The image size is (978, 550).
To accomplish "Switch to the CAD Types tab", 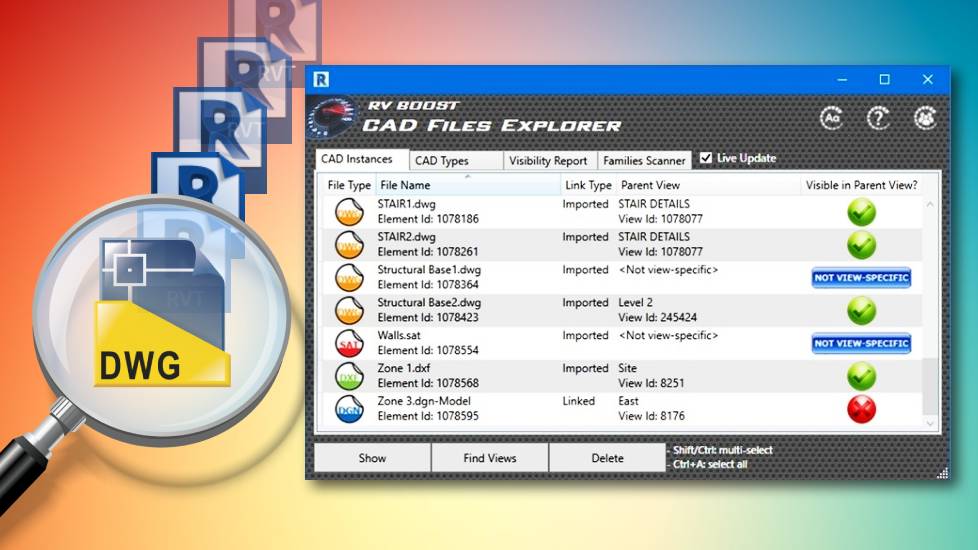I will [x=456, y=160].
